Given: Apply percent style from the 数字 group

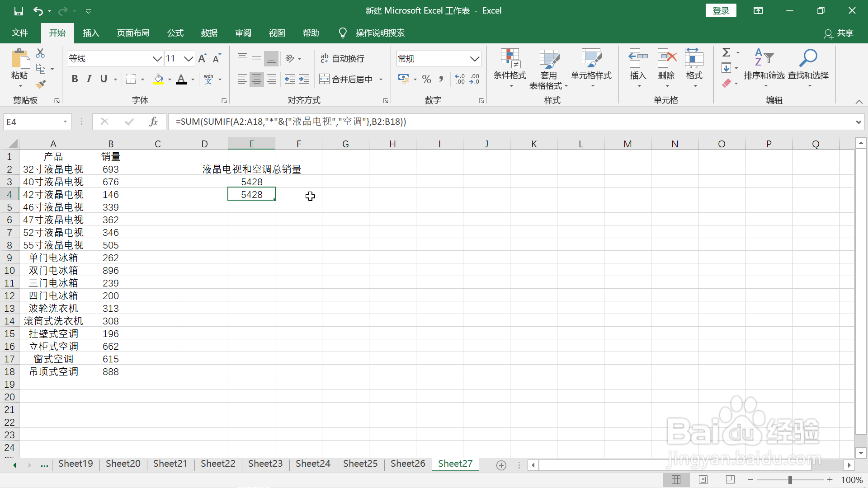Looking at the screenshot, I should 426,79.
